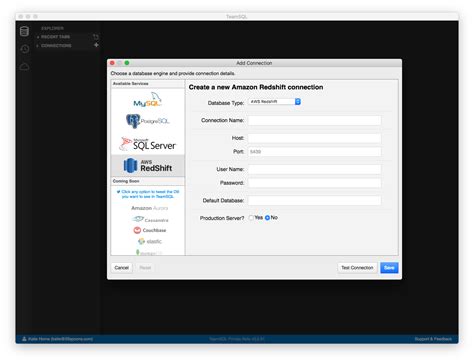Screen dimensions: 474x362
Task: Select No for Production Server
Action: (x=267, y=218)
